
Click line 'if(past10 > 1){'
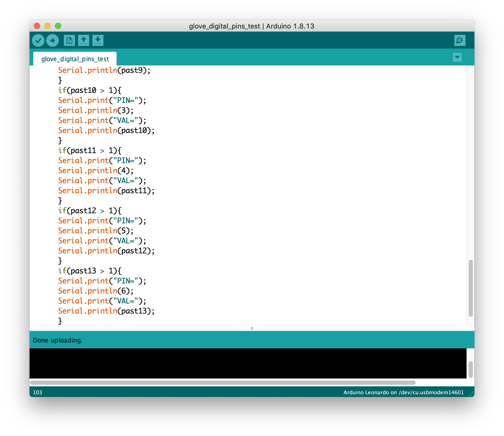click(x=90, y=90)
